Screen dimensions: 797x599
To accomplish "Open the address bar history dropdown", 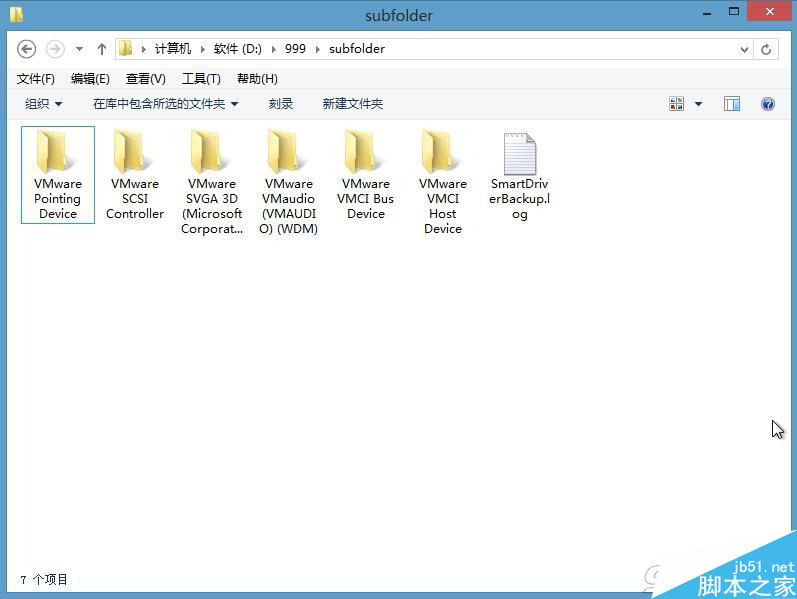I will (x=744, y=49).
